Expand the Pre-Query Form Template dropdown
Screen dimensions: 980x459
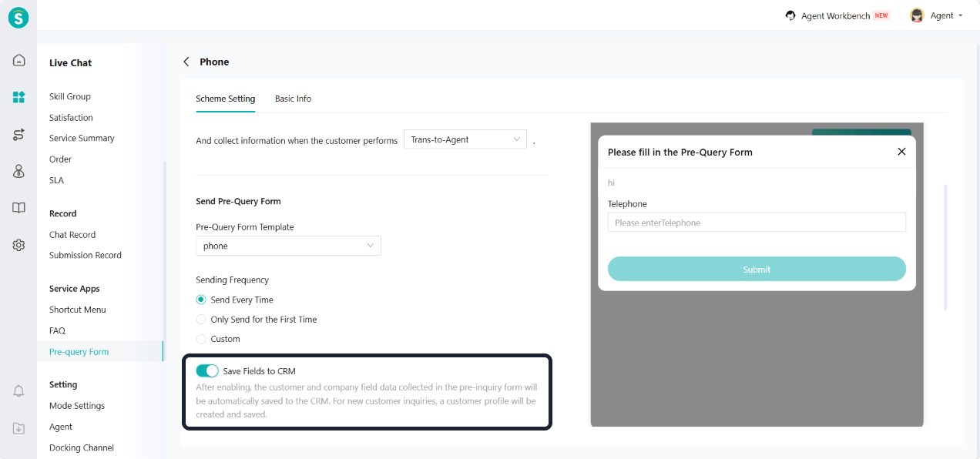(x=288, y=246)
